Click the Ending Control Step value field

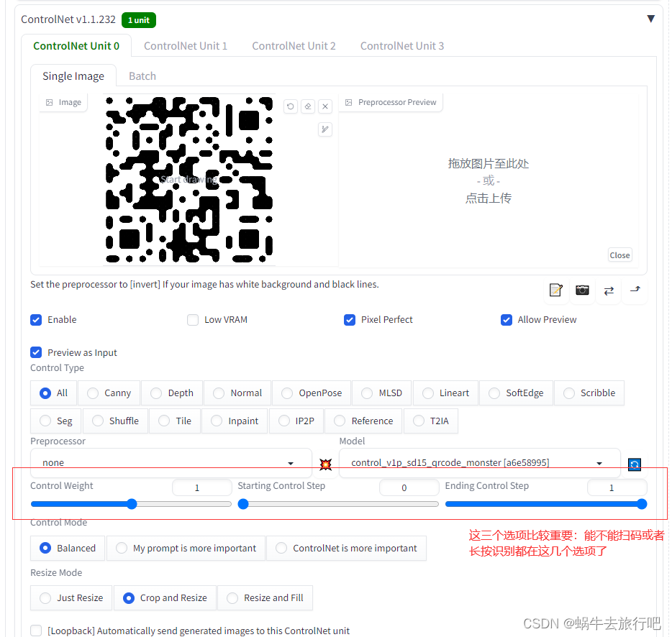pos(617,487)
